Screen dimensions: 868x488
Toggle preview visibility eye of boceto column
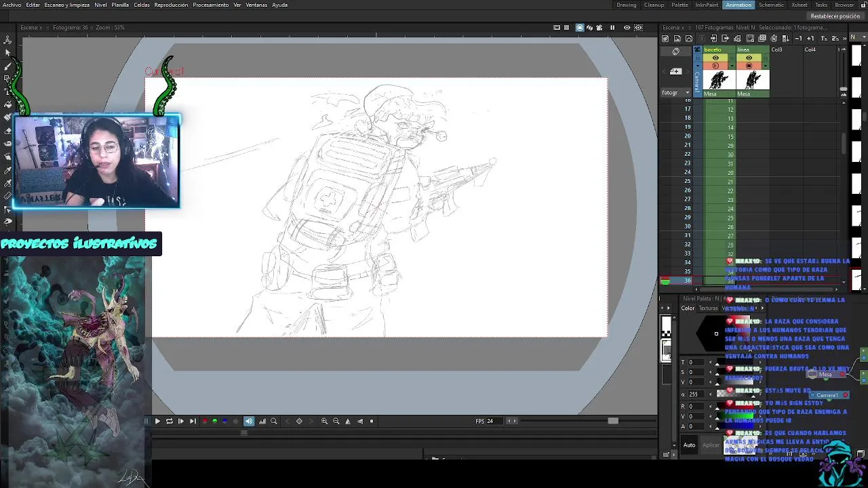point(715,58)
